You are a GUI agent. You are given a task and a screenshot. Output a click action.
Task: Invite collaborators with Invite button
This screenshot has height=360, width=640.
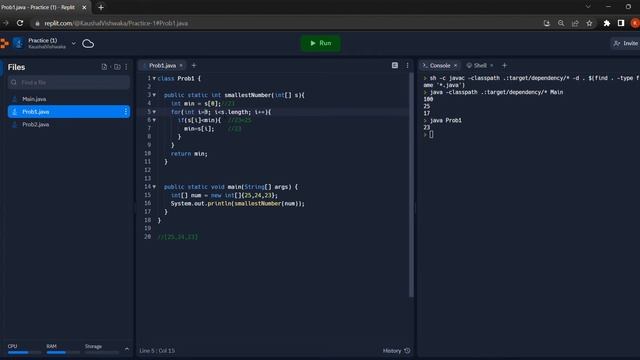[626, 43]
